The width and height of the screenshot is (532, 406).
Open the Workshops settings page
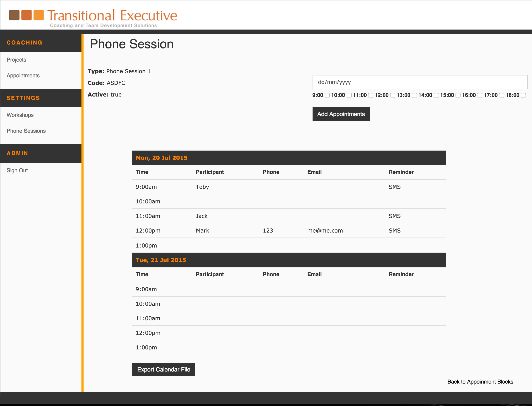(20, 115)
